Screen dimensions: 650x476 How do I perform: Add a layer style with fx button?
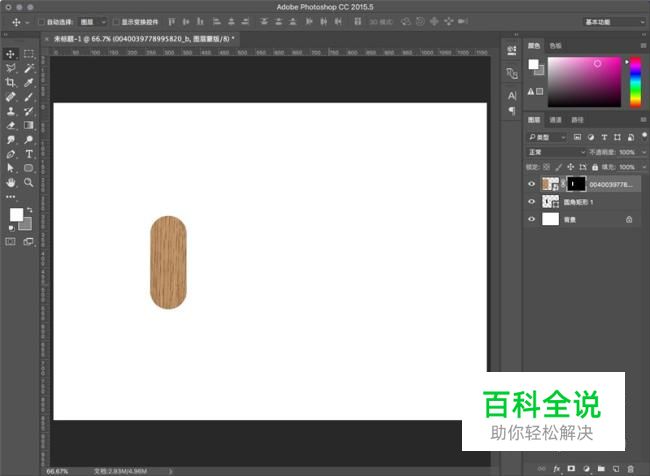click(556, 469)
